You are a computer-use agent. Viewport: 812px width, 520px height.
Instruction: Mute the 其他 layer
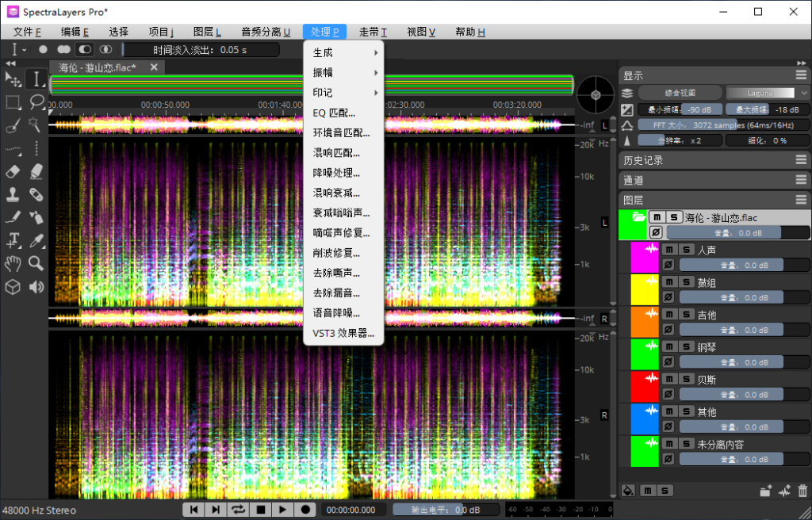point(669,411)
